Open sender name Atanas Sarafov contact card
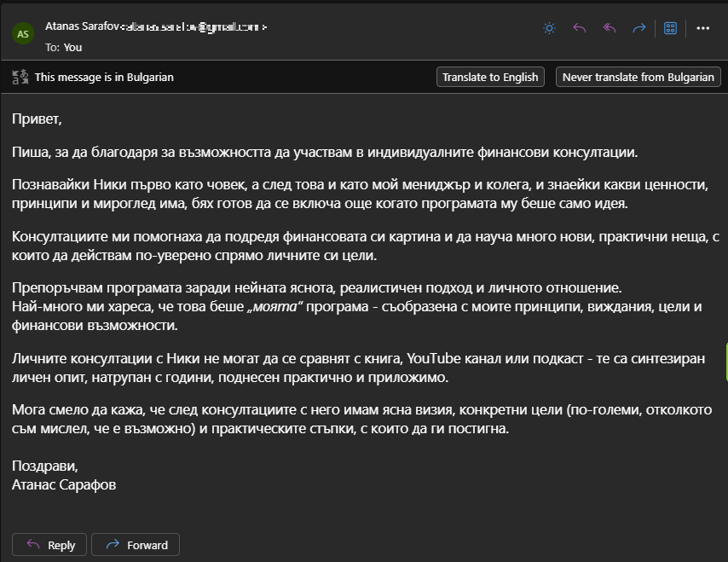The width and height of the screenshot is (728, 562). click(80, 27)
